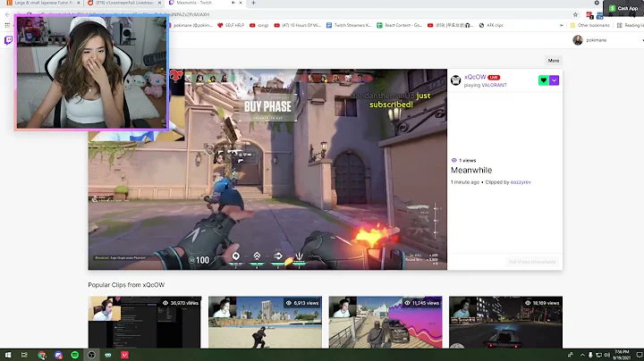Open the Reading list
The image size is (644, 361).
point(631,25)
